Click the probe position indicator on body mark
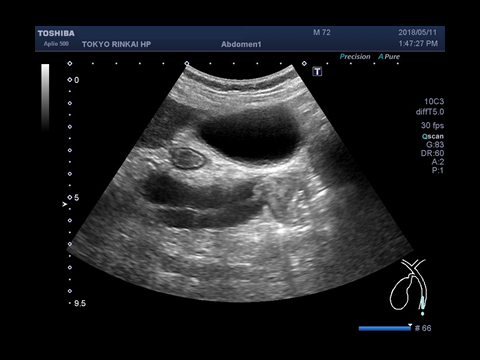Screen dimensions: 480x360 [422, 305]
